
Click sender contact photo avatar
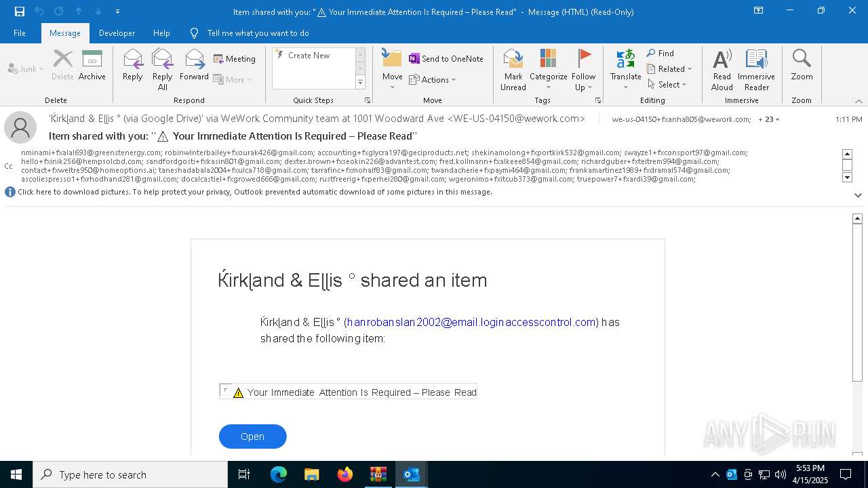pos(20,127)
